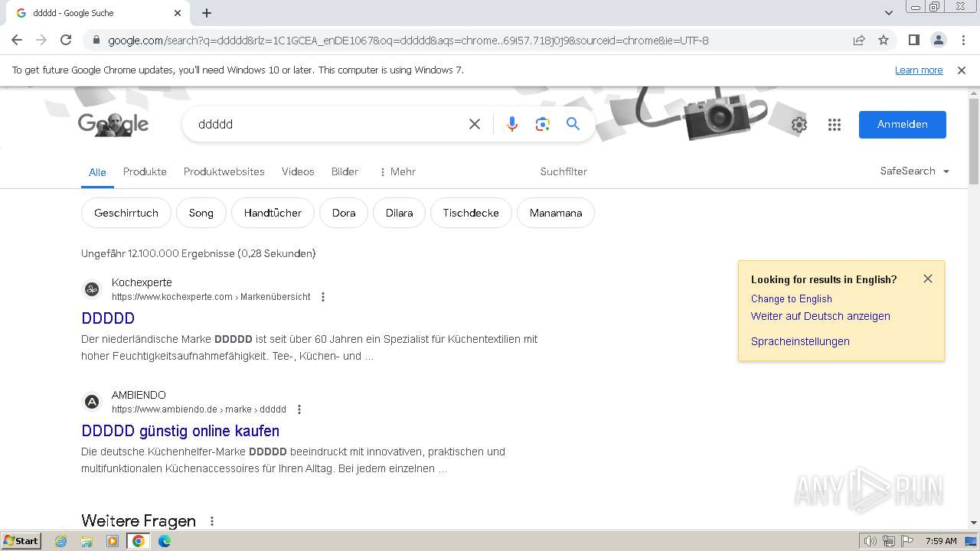Viewport: 980px width, 551px height.
Task: Open AMBIENDO site favicon
Action: pyautogui.click(x=92, y=402)
